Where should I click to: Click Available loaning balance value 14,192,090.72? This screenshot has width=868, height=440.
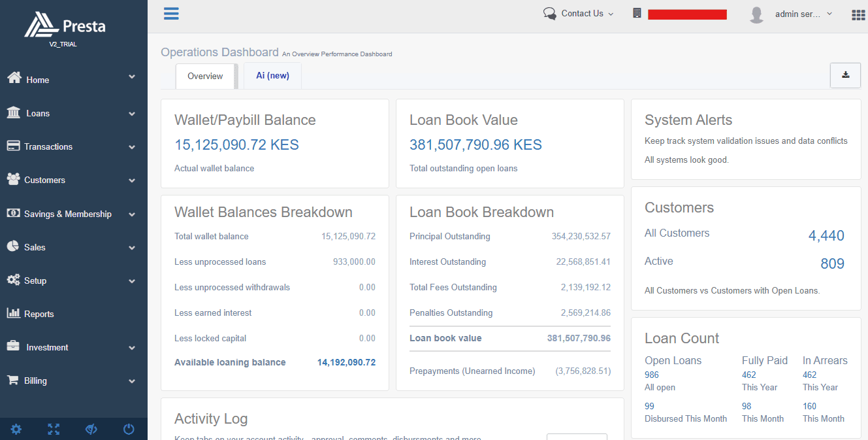pyautogui.click(x=346, y=362)
